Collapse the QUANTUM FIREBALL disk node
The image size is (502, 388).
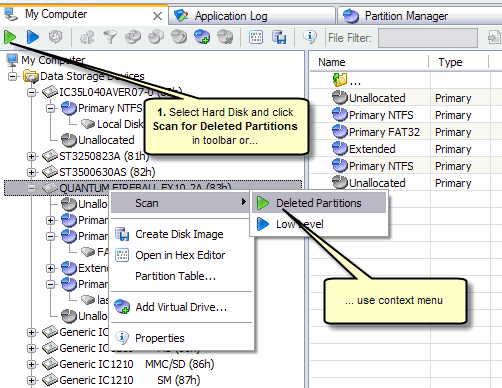pos(31,188)
